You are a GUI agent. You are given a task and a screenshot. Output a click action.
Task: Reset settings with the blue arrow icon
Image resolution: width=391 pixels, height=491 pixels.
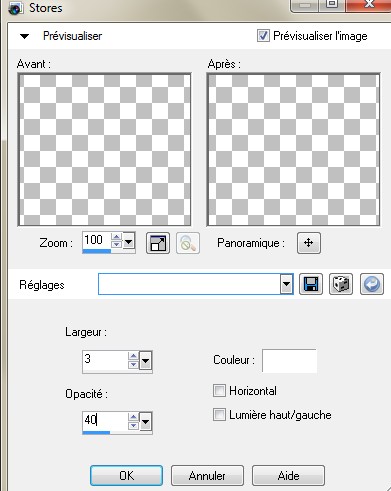(372, 284)
